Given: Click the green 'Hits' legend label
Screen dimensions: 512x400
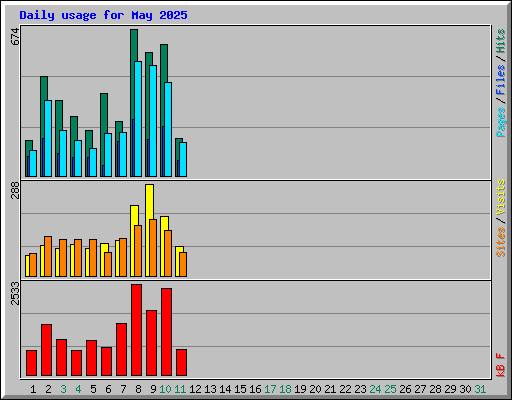Looking at the screenshot, I should (501, 41).
